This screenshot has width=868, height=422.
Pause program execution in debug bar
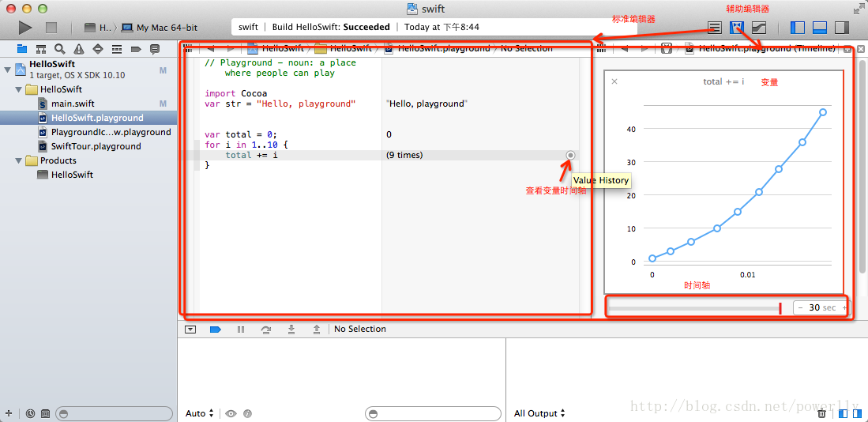click(241, 329)
